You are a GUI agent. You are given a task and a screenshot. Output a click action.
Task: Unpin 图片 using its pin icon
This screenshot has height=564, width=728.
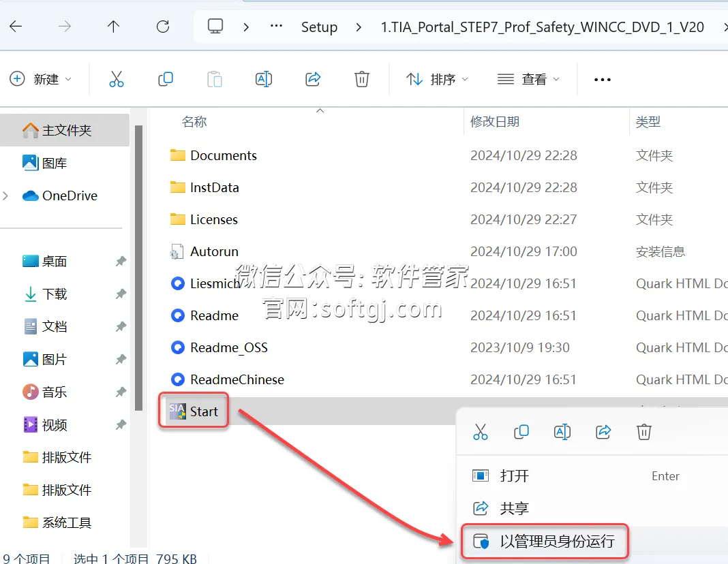tap(121, 359)
